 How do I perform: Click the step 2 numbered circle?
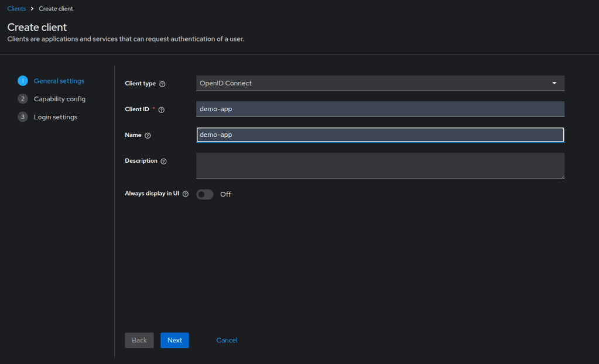pos(22,98)
